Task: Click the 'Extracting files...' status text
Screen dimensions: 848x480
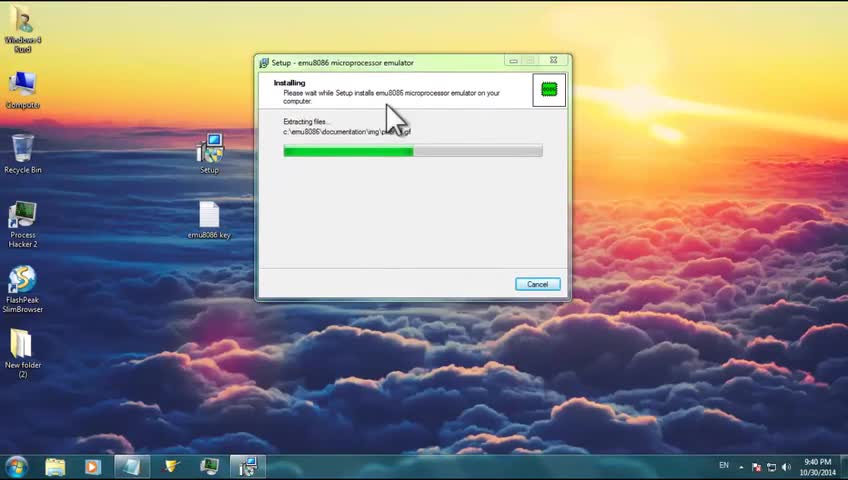Action: pos(306,122)
